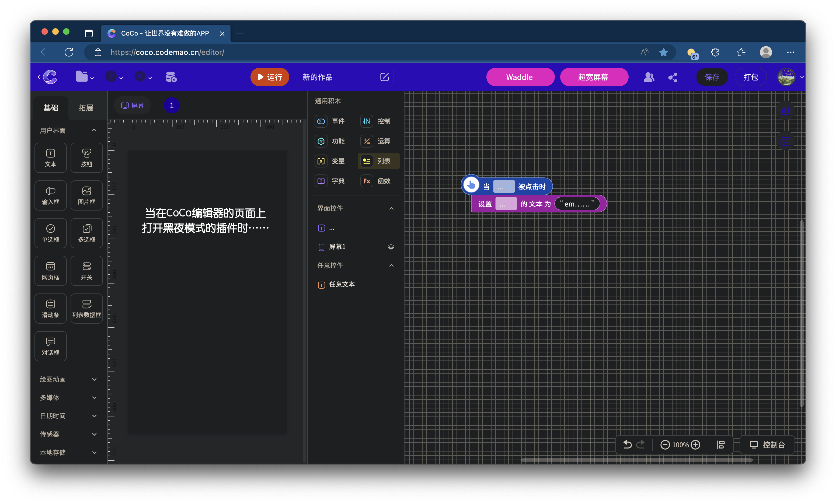The width and height of the screenshot is (836, 504).
Task: Select the 单选框 radio widget
Action: [x=51, y=233]
